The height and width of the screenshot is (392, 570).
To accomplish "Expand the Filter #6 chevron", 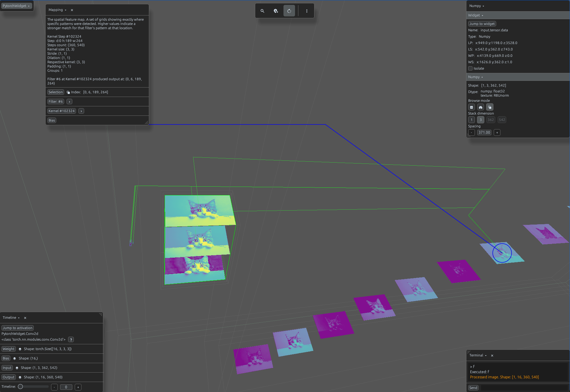I will coord(70,102).
